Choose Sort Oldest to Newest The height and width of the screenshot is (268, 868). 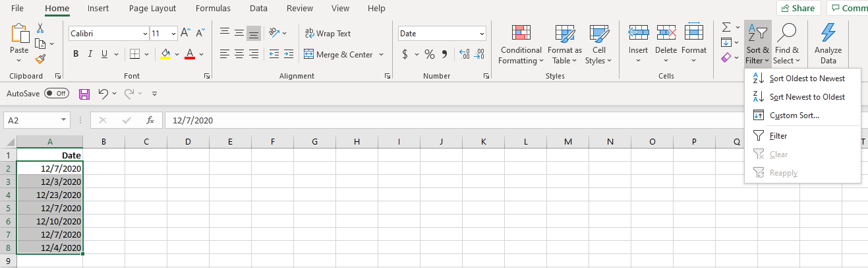pyautogui.click(x=807, y=79)
